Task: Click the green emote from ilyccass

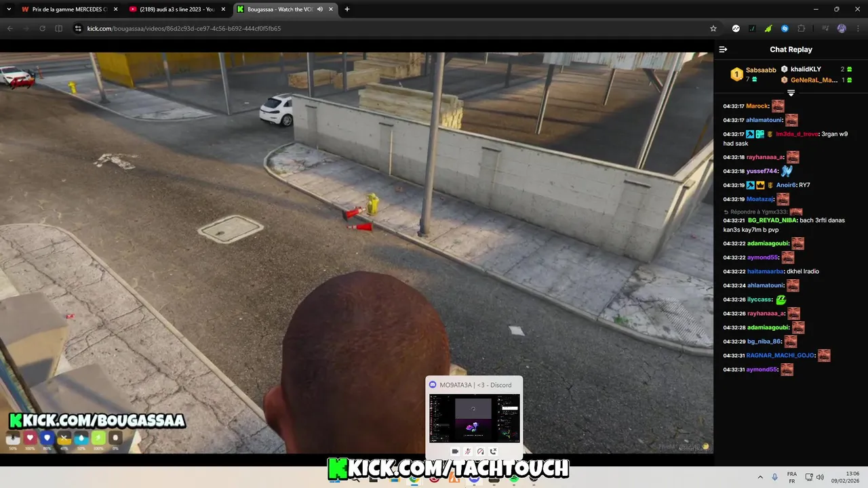Action: (781, 300)
